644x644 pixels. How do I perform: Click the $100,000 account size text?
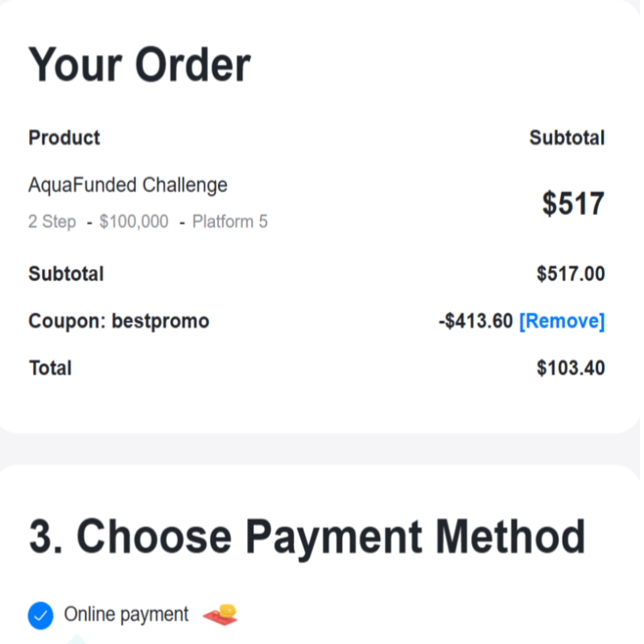pos(134,222)
